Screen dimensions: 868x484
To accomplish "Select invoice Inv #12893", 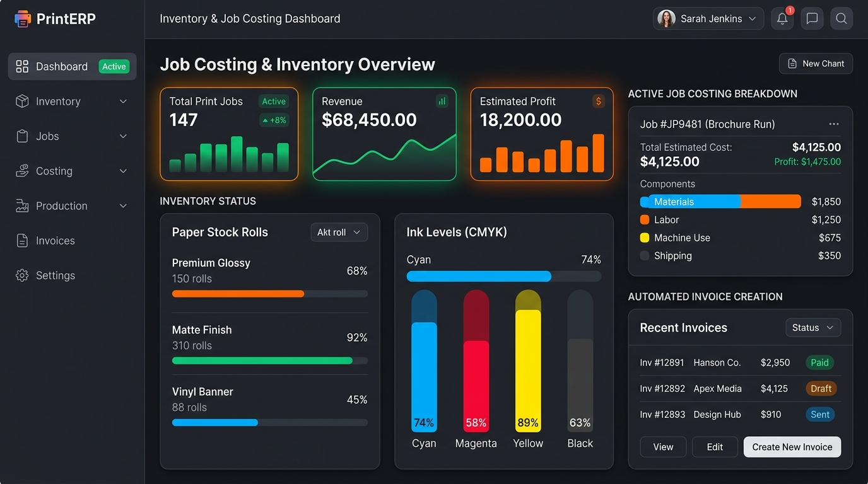I will click(x=662, y=414).
